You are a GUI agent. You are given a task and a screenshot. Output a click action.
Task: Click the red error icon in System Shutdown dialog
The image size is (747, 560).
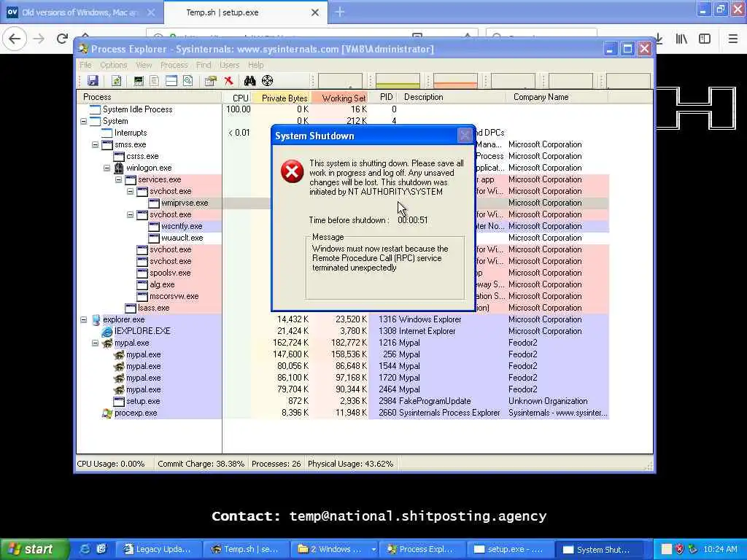coord(292,171)
